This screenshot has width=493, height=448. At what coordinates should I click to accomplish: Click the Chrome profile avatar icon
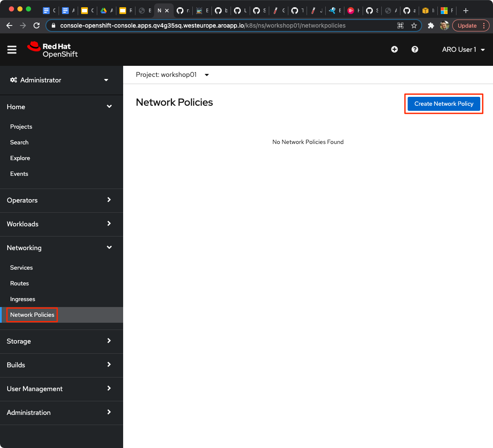coord(444,25)
